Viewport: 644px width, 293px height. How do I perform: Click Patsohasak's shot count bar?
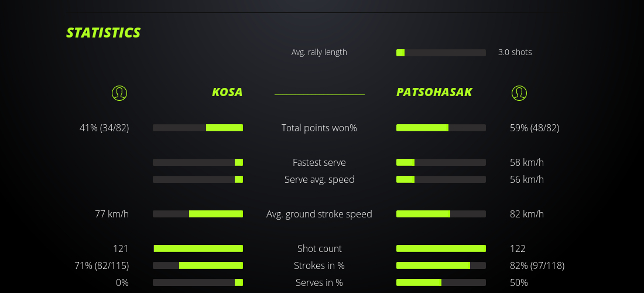[x=441, y=248]
